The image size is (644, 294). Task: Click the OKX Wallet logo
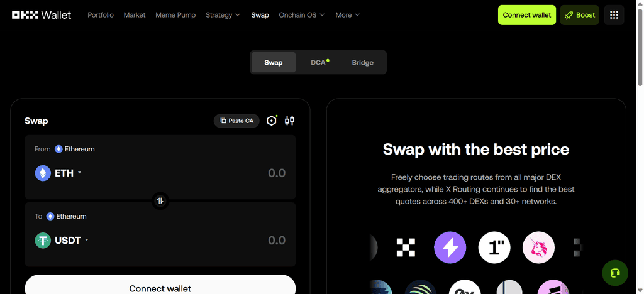click(42, 15)
